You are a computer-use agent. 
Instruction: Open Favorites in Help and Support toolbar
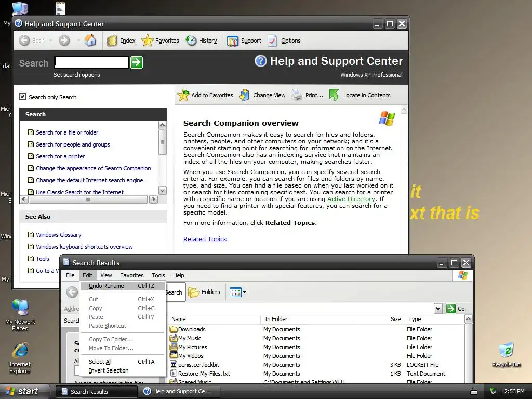tap(160, 41)
